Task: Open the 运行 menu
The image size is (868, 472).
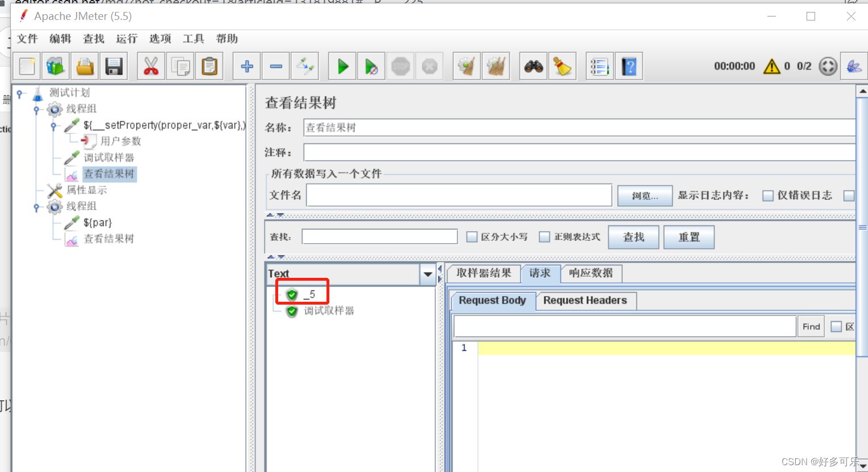Action: click(x=127, y=39)
